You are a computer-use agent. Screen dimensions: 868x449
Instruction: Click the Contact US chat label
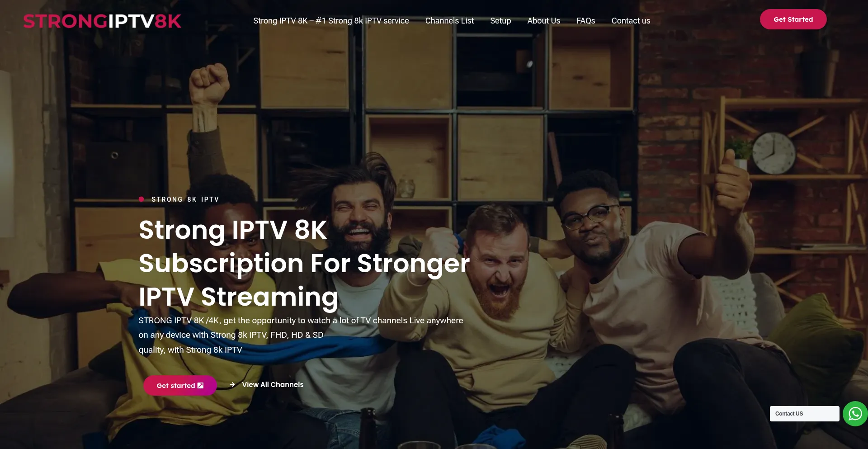(804, 414)
